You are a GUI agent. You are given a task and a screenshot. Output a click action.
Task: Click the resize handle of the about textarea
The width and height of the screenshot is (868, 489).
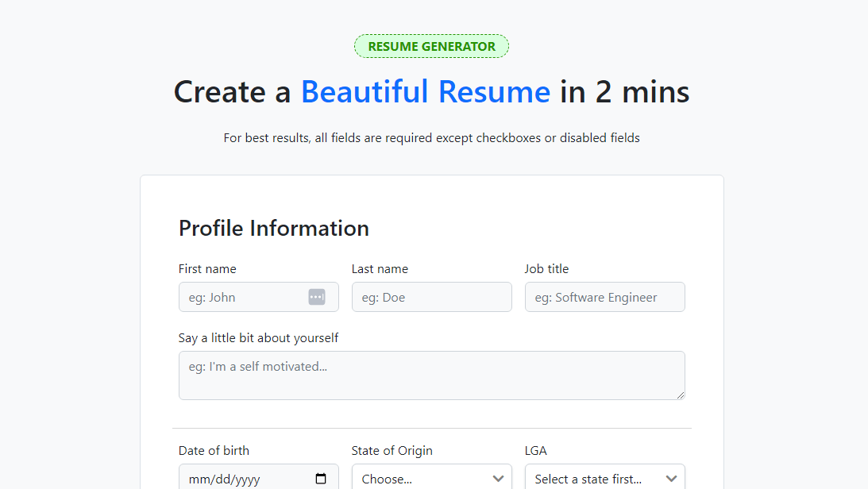click(x=680, y=395)
